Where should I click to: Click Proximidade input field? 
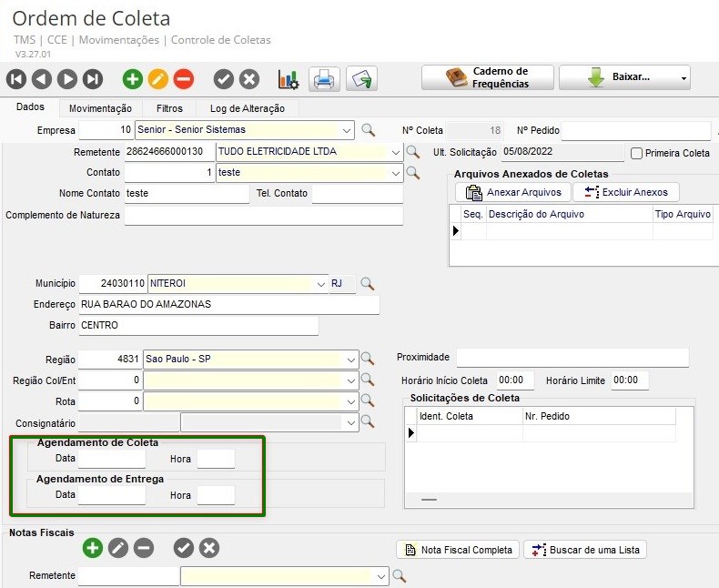[x=572, y=358]
